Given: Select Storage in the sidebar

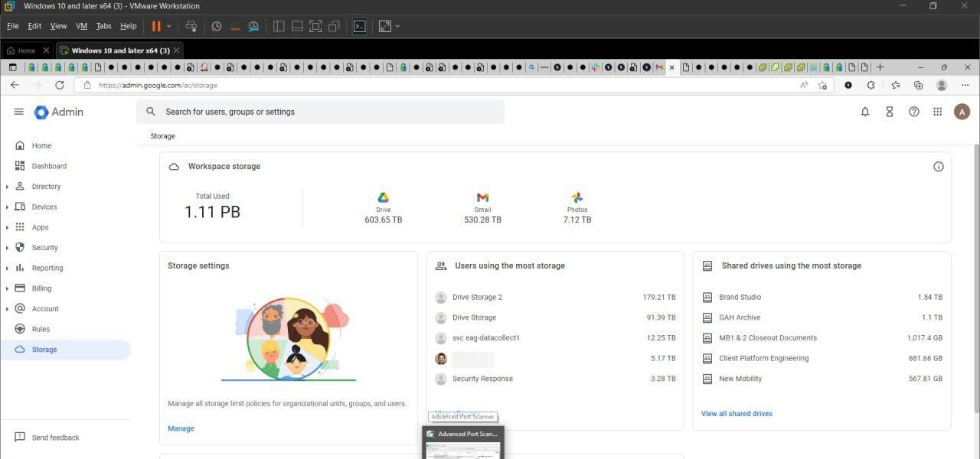Looking at the screenshot, I should pyautogui.click(x=65, y=350).
